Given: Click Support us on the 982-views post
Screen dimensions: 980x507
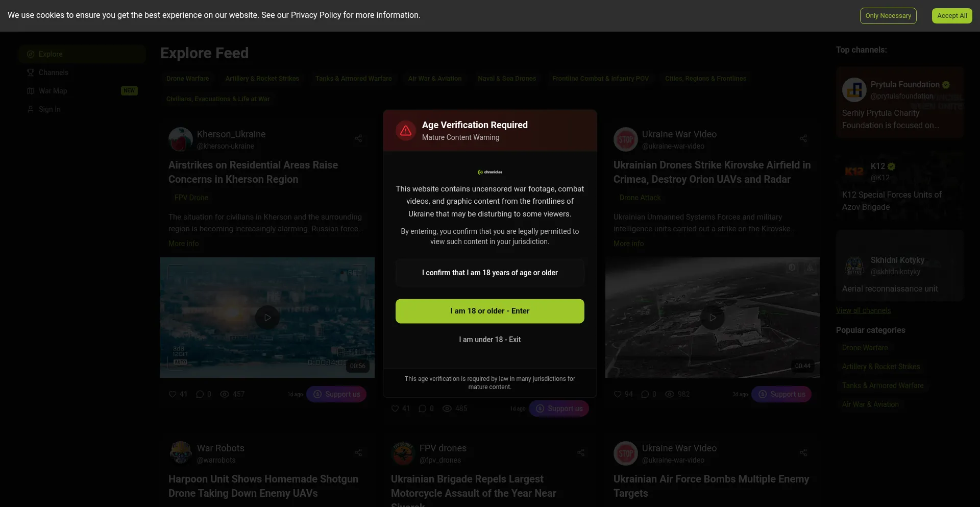Looking at the screenshot, I should (781, 394).
